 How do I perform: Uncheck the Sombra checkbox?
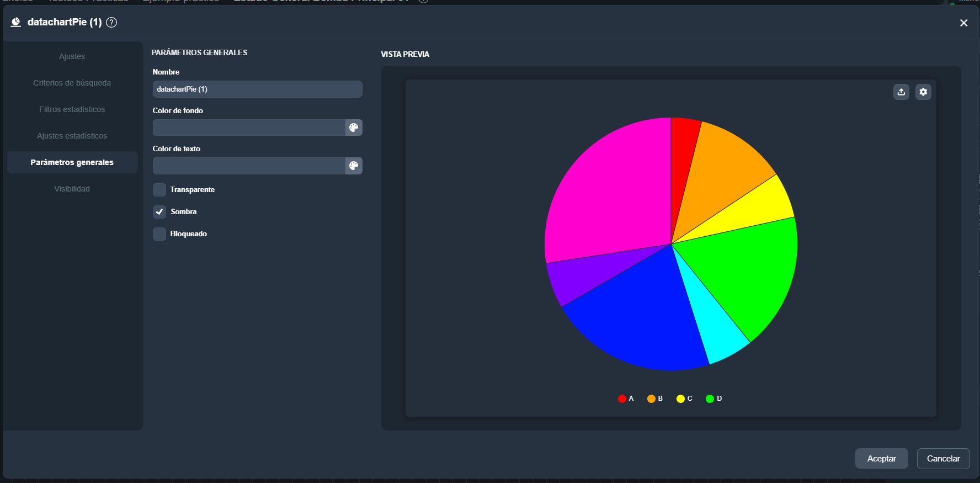(159, 212)
